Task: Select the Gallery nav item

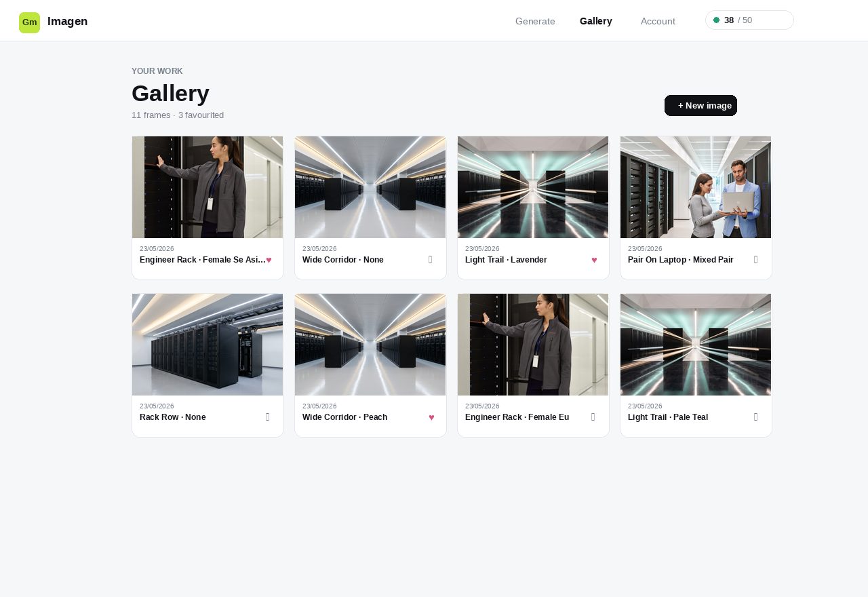Action: [x=596, y=21]
